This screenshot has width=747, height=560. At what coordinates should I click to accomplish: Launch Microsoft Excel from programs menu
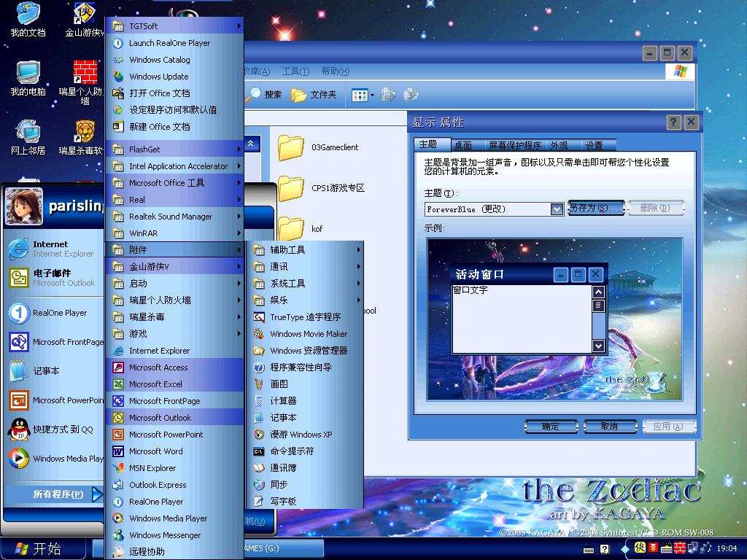(x=174, y=384)
